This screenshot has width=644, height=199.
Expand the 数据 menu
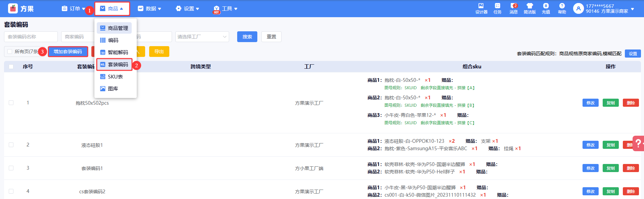tap(149, 8)
